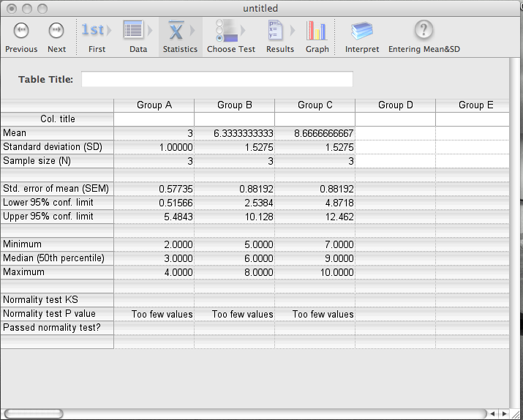Image resolution: width=523 pixels, height=420 pixels.
Task: Select the Group E column title cell
Action: point(476,119)
